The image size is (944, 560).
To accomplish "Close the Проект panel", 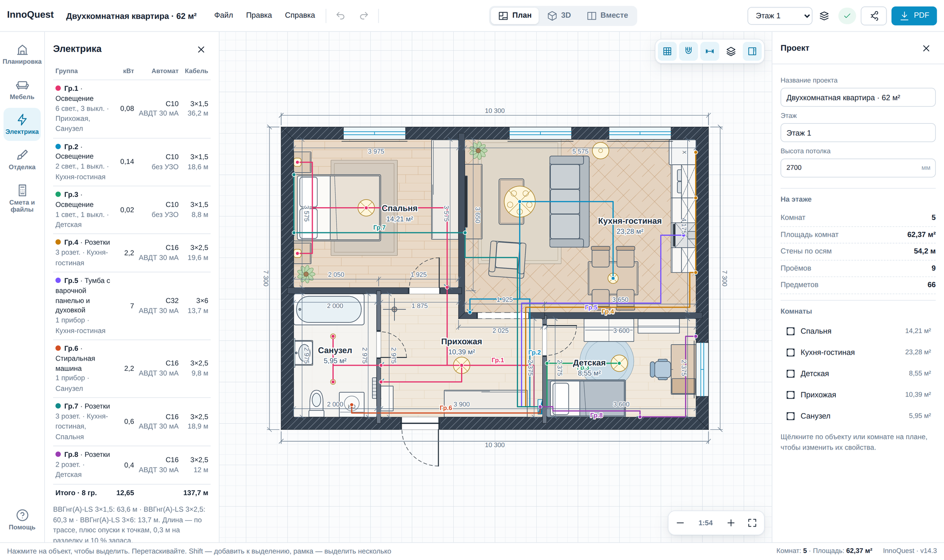I will point(926,48).
